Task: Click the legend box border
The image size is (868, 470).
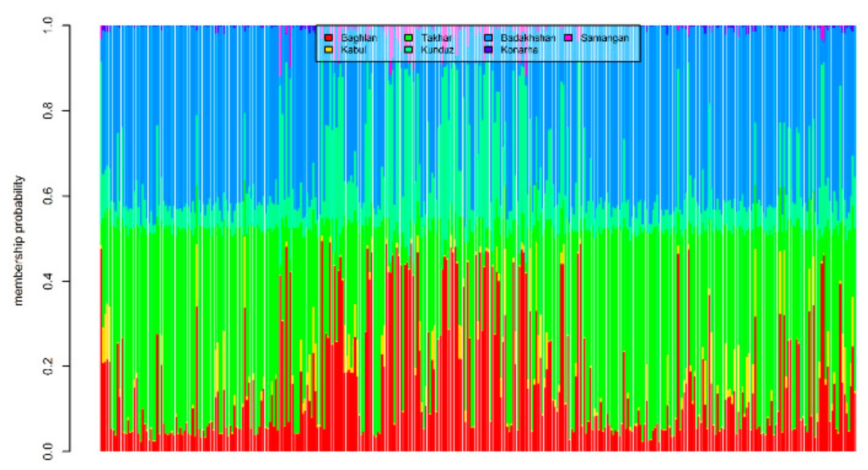Action: tap(479, 25)
